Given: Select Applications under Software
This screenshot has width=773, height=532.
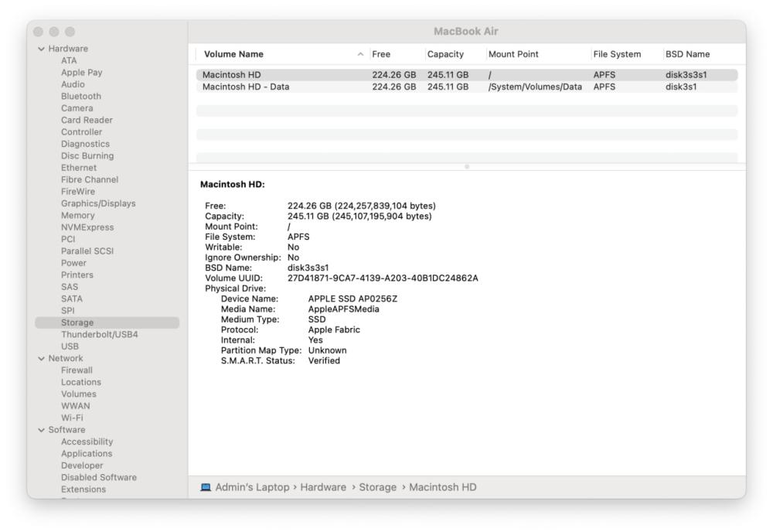Looking at the screenshot, I should coord(87,454).
